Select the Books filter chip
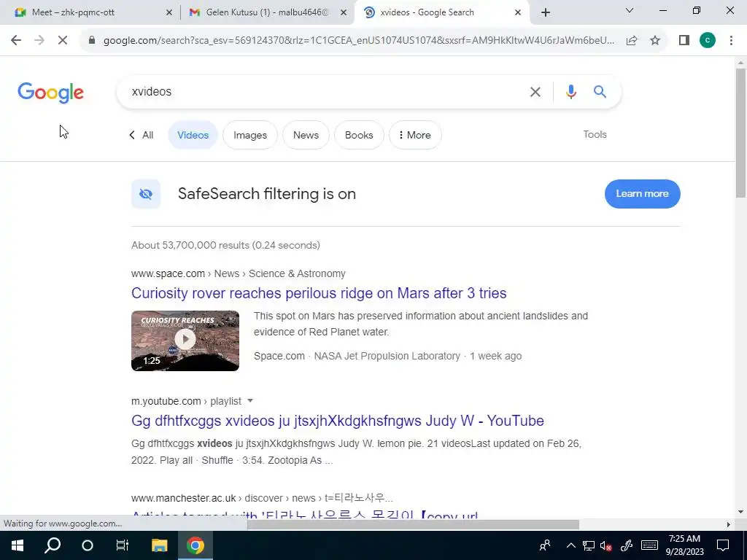Image resolution: width=747 pixels, height=560 pixels. pos(359,135)
